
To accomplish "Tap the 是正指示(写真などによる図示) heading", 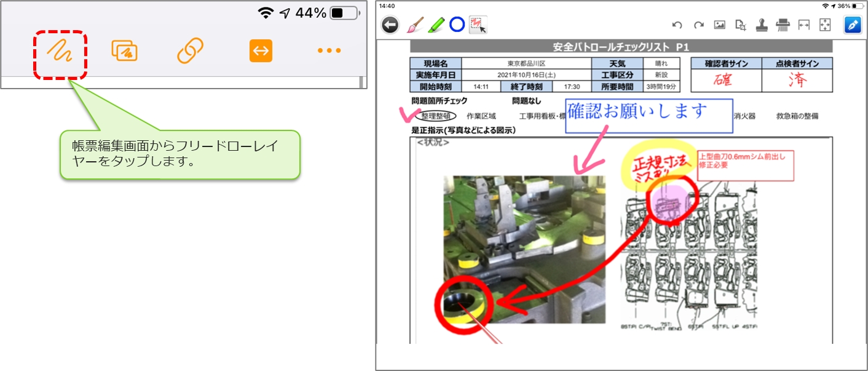I will point(463,130).
